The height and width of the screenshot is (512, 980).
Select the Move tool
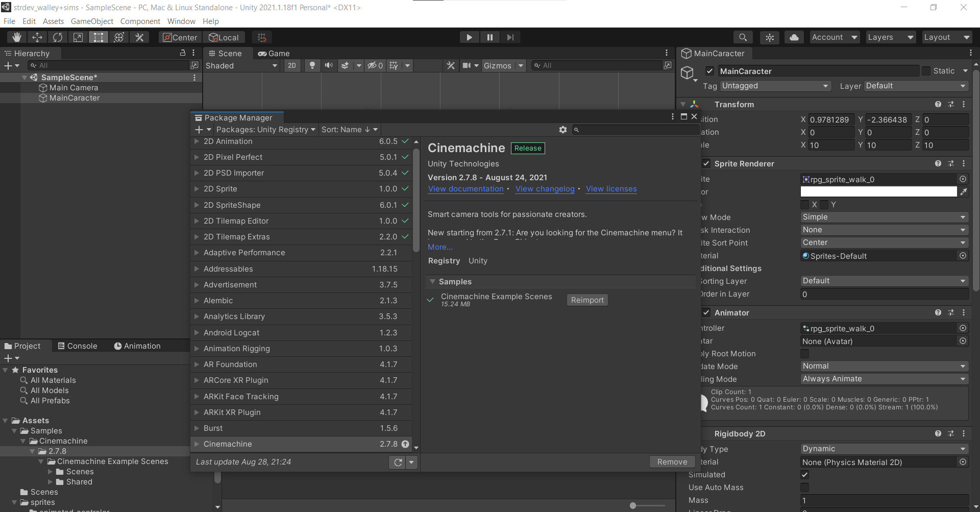(x=37, y=37)
